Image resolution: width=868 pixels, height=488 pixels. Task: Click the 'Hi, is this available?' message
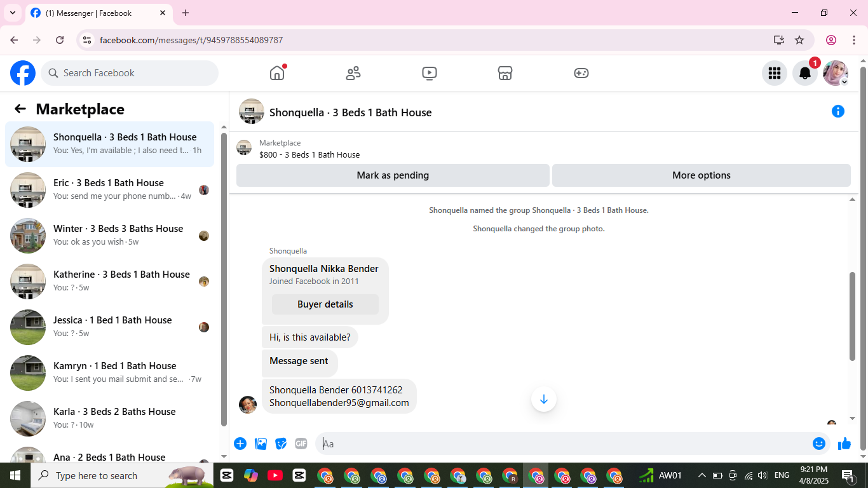click(x=310, y=337)
